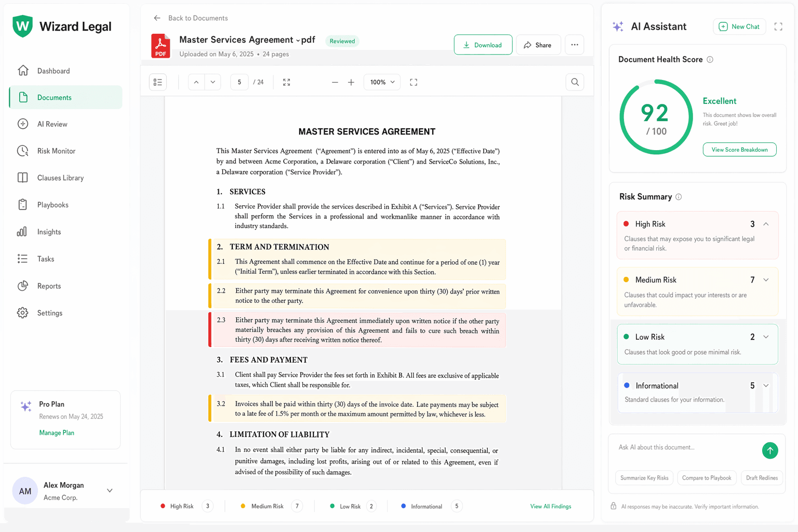Select the red high-risk clause 2.3
This screenshot has height=532, width=798.
(x=357, y=330)
